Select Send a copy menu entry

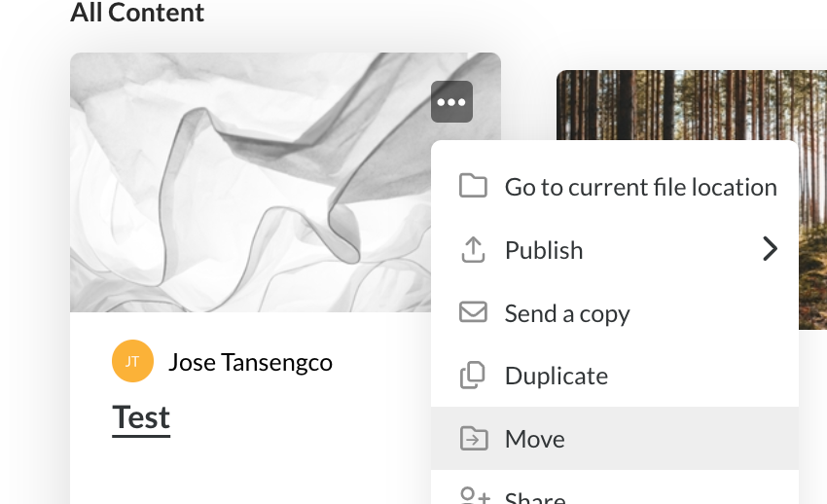[x=567, y=313]
